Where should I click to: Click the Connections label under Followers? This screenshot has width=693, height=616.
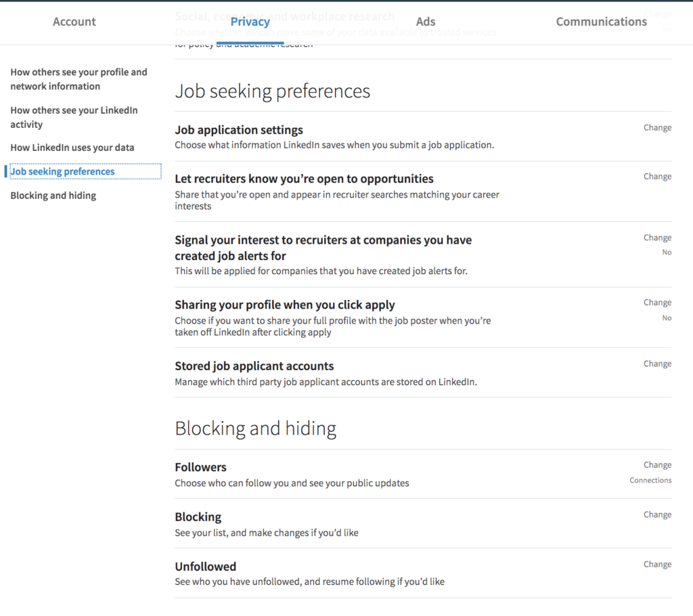point(650,480)
